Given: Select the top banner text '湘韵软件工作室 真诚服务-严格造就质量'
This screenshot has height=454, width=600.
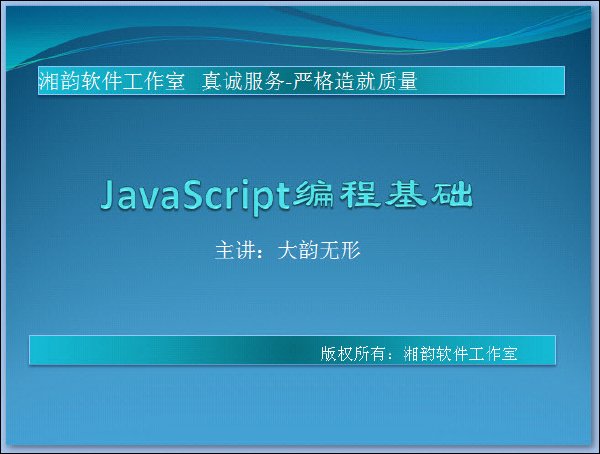Looking at the screenshot, I should click(x=228, y=81).
